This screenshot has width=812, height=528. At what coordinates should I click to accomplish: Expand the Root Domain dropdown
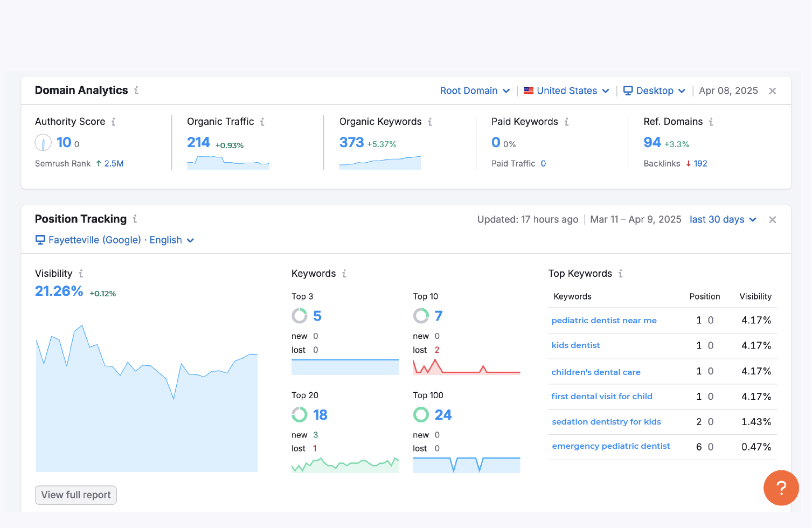coord(475,91)
